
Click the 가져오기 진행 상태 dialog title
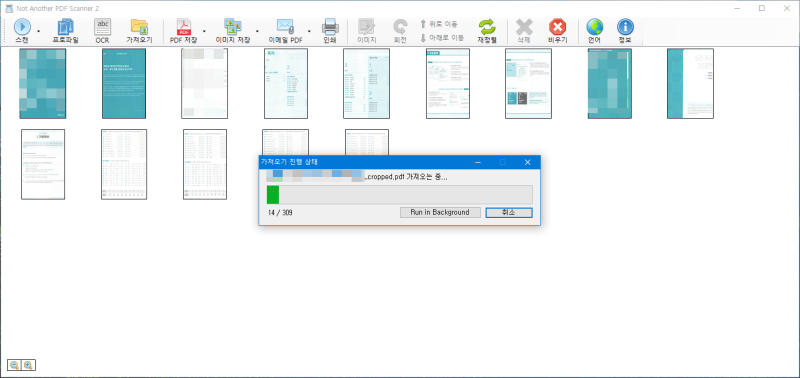(x=289, y=162)
